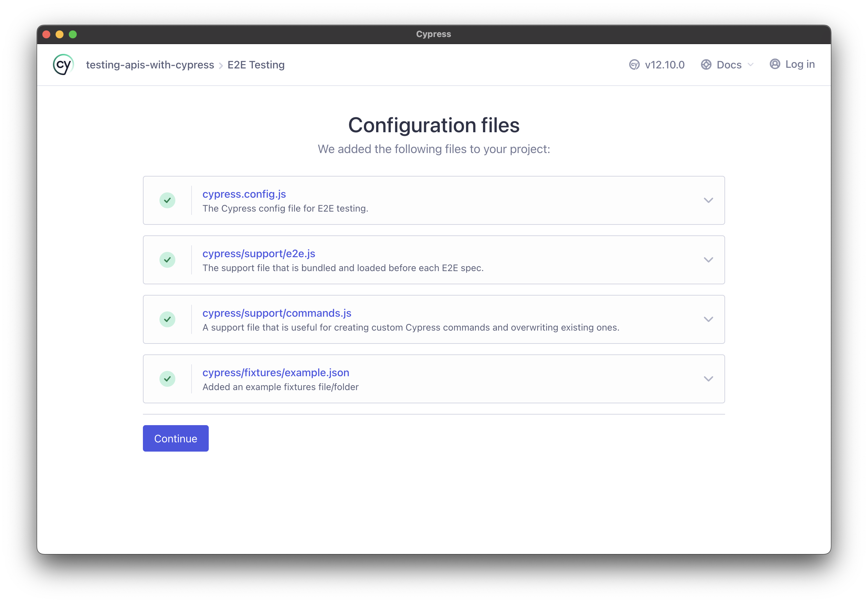Expand the cypress.config.js file row
Image resolution: width=868 pixels, height=603 pixels.
pyautogui.click(x=708, y=200)
